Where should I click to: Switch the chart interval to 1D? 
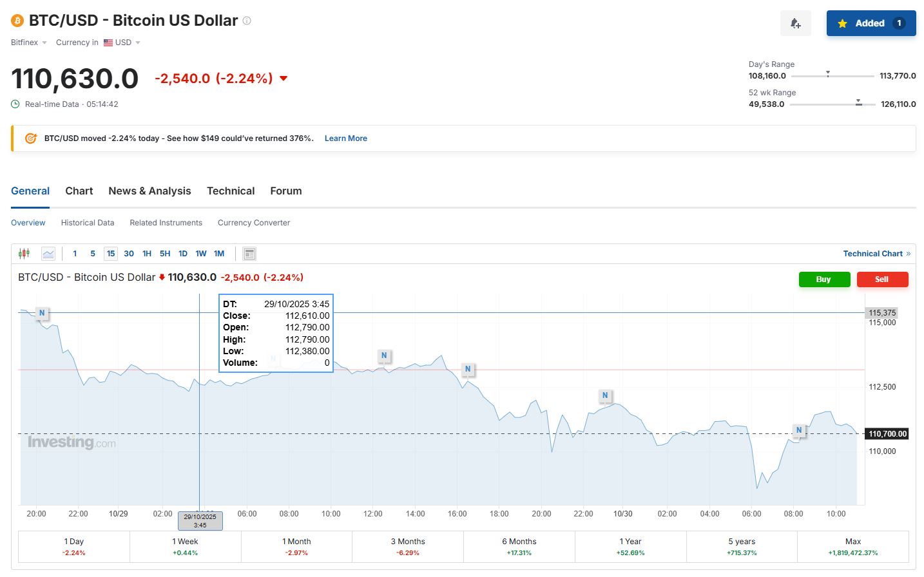(x=183, y=254)
